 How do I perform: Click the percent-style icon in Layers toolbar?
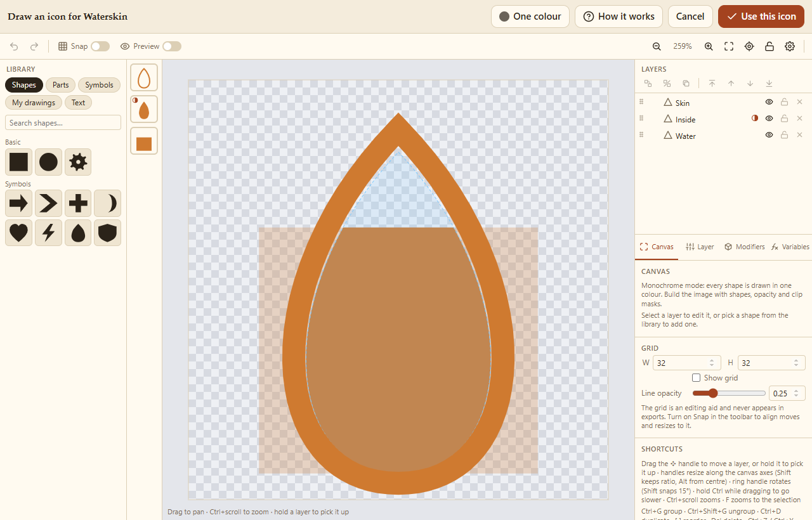click(667, 83)
